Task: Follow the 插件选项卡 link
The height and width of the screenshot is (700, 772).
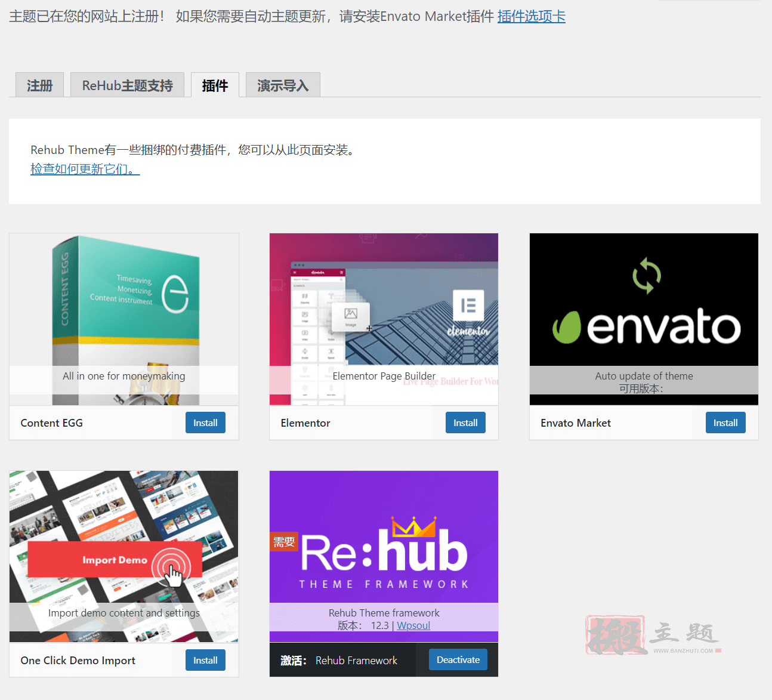Action: pyautogui.click(x=532, y=17)
